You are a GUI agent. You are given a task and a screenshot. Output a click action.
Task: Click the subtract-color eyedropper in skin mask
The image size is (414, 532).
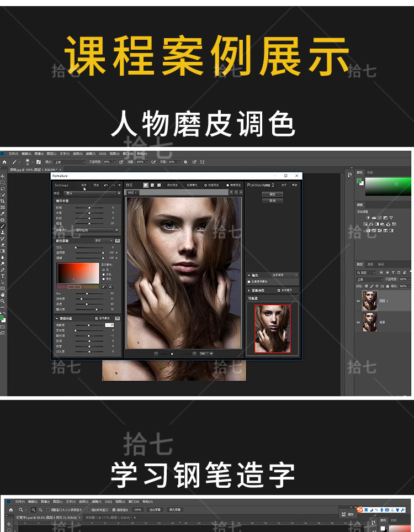tap(110, 287)
